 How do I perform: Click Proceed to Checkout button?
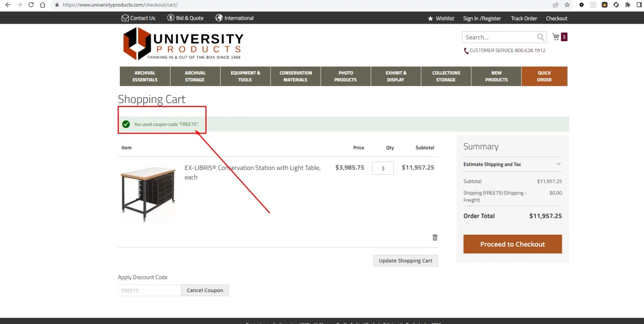[x=513, y=244]
